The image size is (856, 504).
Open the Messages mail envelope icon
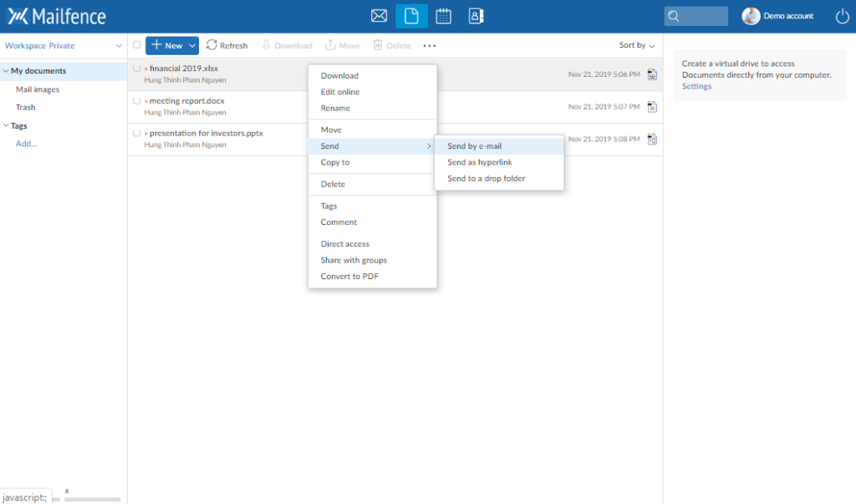pos(379,15)
